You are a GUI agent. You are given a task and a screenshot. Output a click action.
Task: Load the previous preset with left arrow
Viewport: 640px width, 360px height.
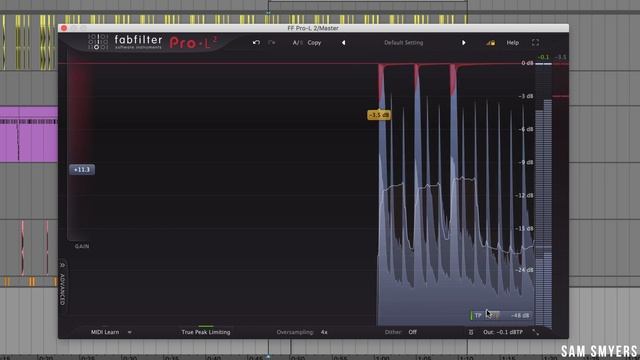coord(344,42)
